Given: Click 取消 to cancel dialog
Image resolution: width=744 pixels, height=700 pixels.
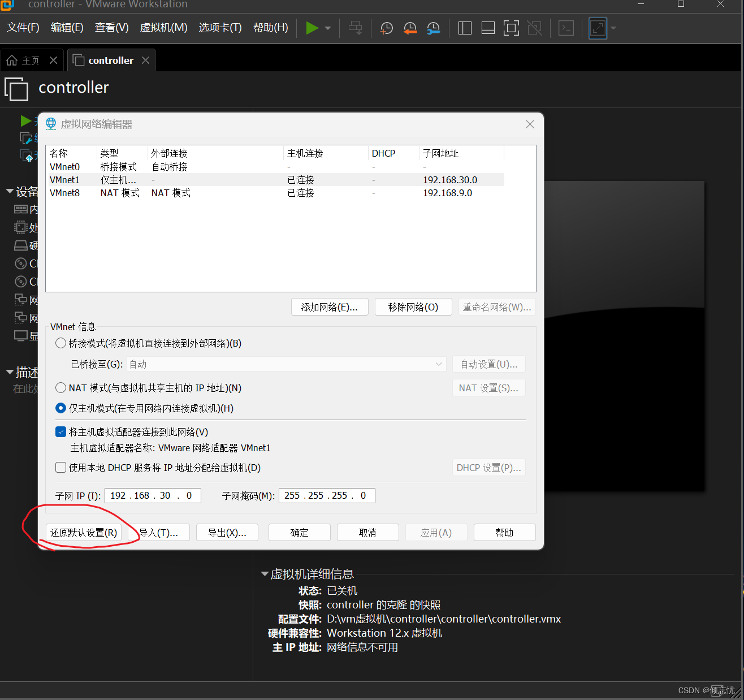Looking at the screenshot, I should [368, 533].
